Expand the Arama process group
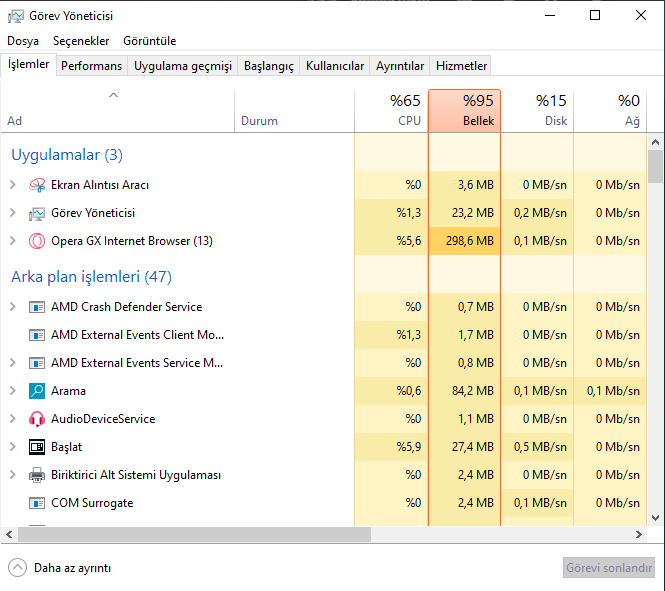This screenshot has height=591, width=665. (12, 391)
